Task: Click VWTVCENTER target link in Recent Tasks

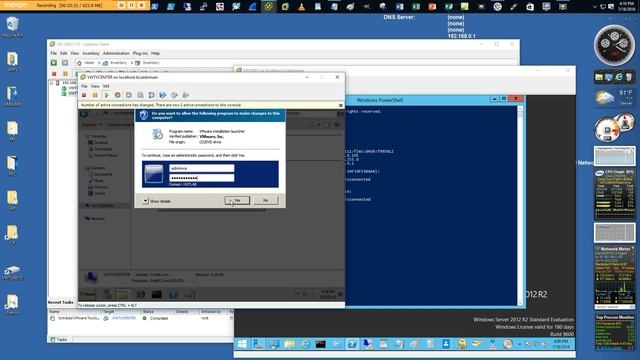Action: tap(124, 318)
